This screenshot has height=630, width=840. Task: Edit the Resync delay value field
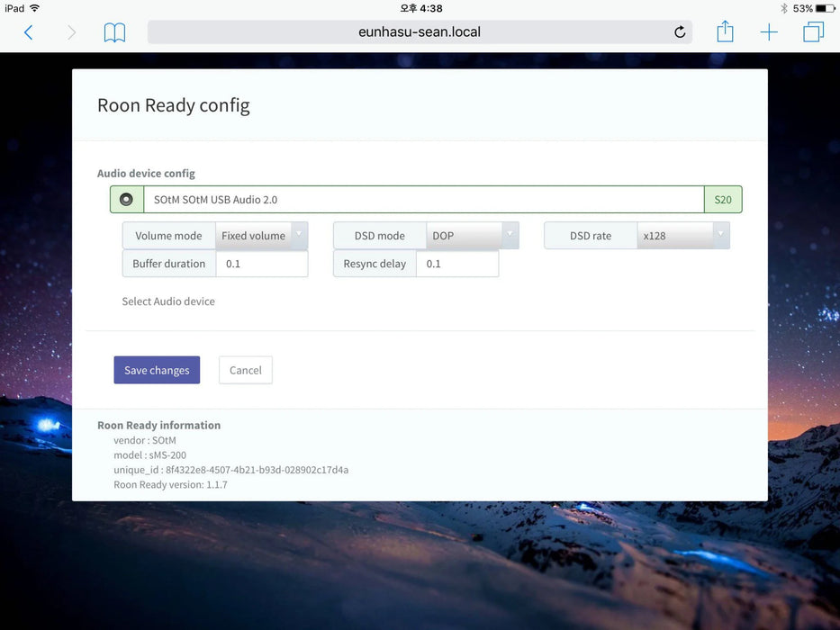pyautogui.click(x=456, y=264)
